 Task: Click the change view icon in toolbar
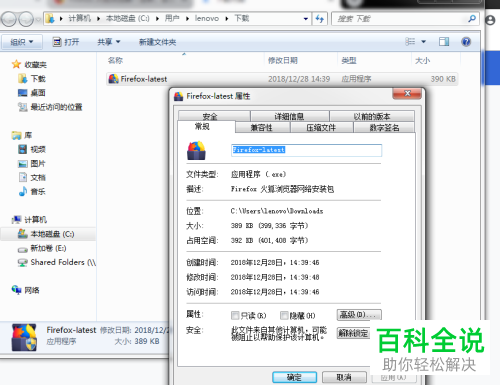410,42
